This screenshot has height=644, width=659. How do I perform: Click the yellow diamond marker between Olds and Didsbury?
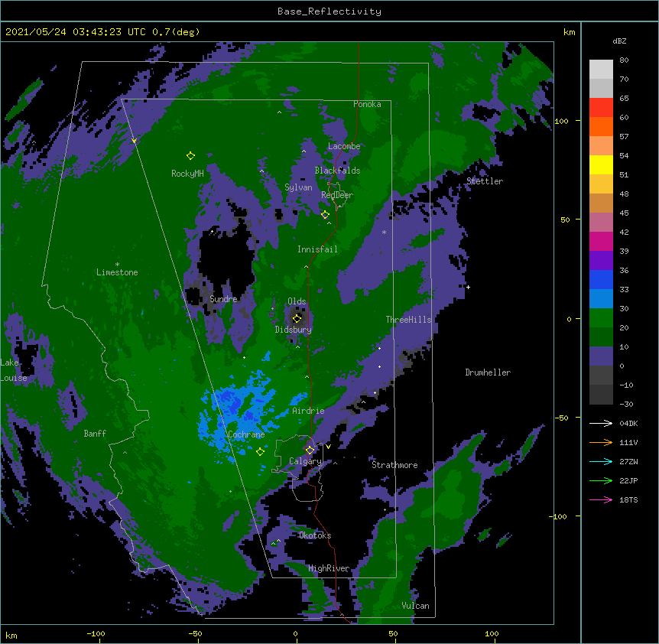coord(297,318)
